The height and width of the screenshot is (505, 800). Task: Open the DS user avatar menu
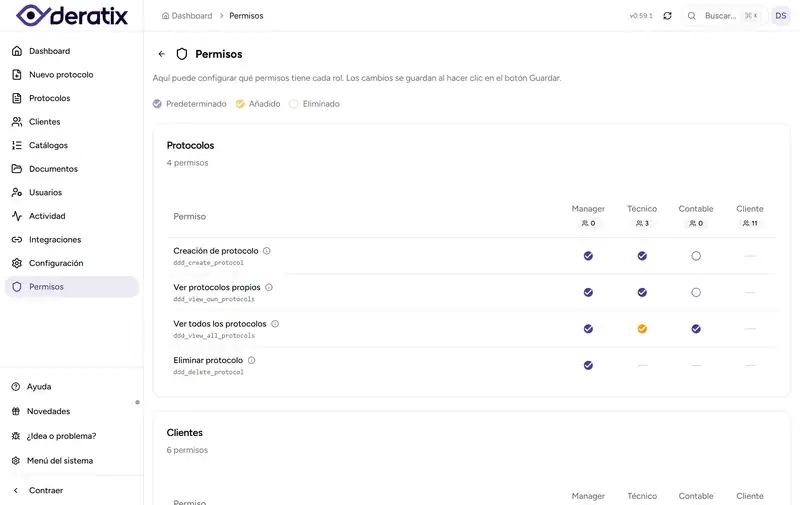[x=781, y=16]
